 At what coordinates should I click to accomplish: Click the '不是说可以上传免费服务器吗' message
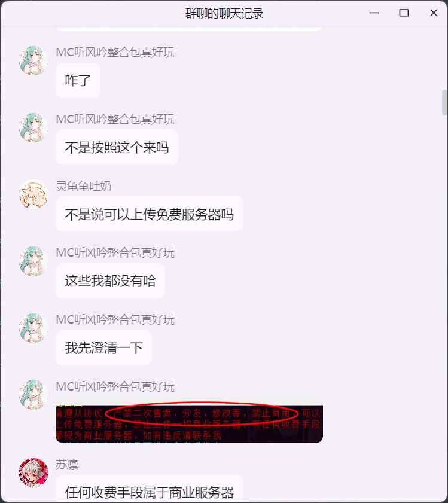coord(150,214)
